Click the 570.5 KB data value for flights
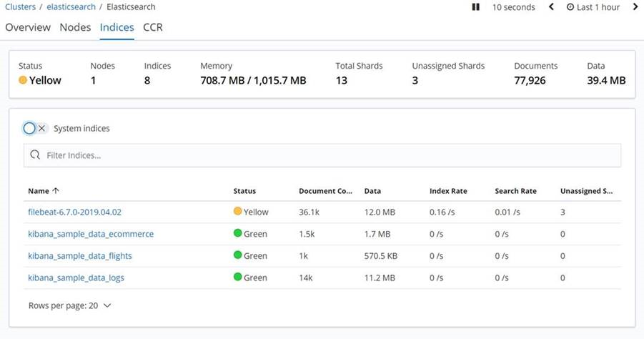Image resolution: width=644 pixels, height=339 pixels. (x=381, y=255)
